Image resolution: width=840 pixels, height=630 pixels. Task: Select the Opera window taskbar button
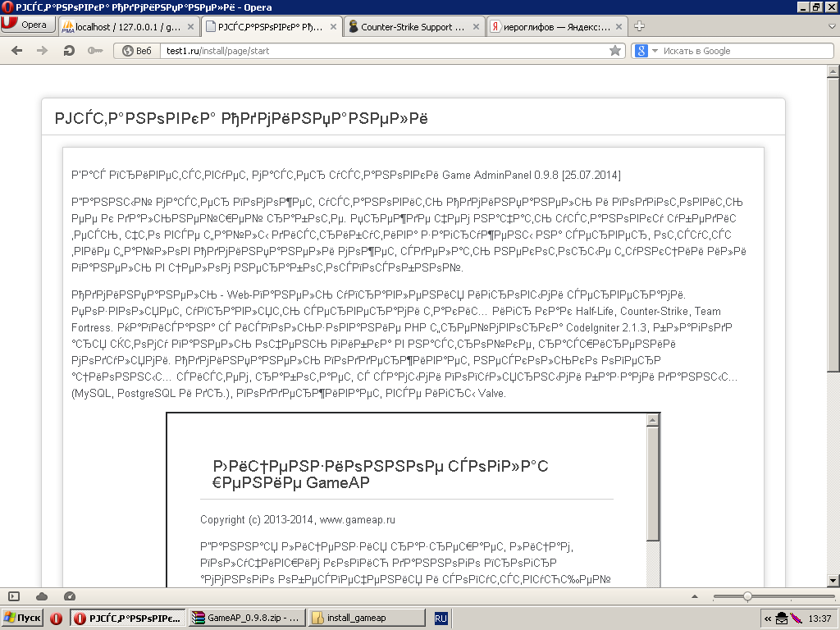pos(129,618)
